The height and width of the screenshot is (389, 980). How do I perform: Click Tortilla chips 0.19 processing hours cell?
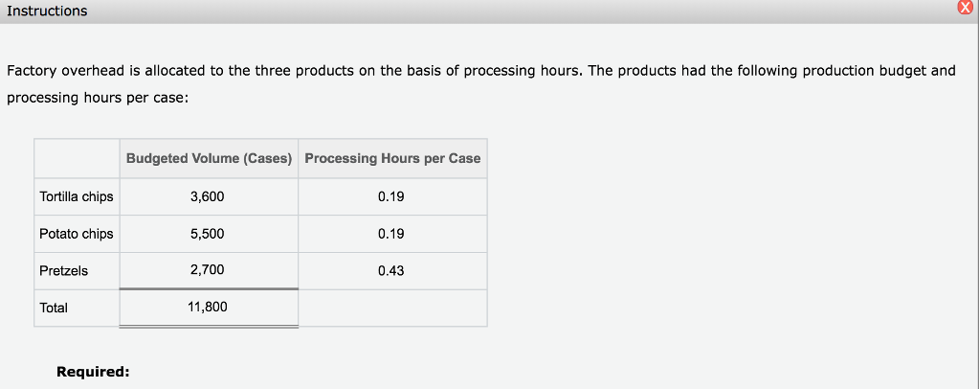point(391,196)
